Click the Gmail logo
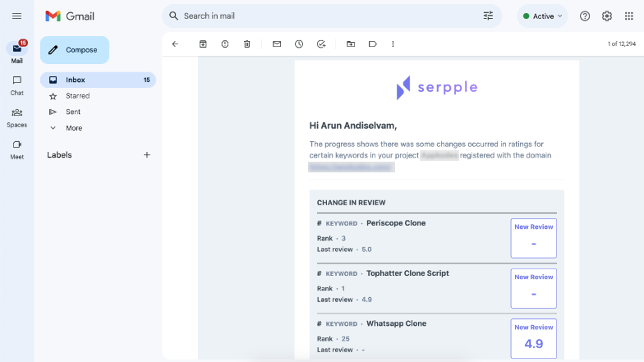 [70, 16]
